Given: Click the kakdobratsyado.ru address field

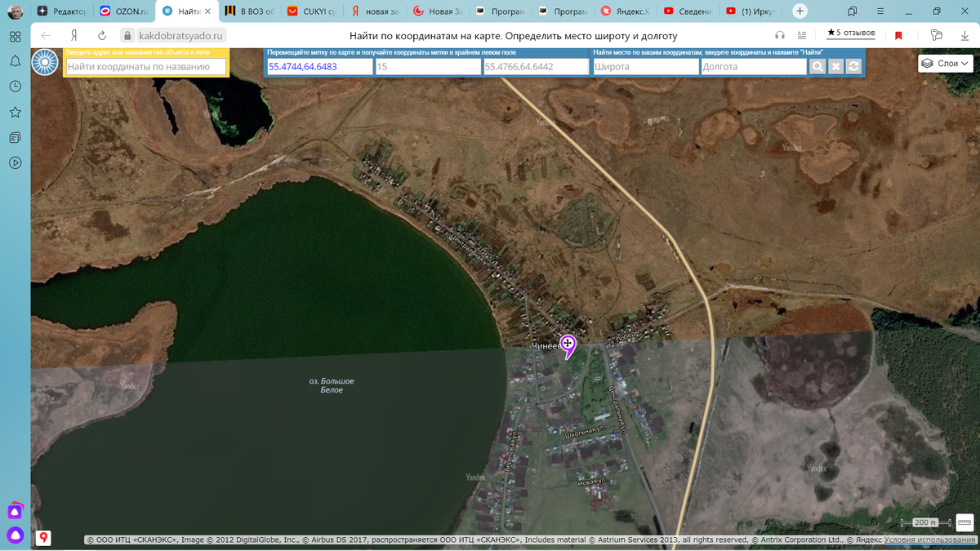Looking at the screenshot, I should pyautogui.click(x=180, y=36).
